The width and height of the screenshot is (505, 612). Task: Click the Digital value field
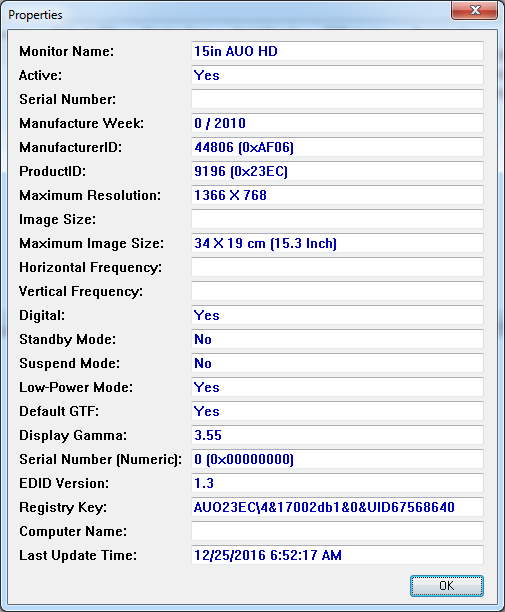click(337, 315)
